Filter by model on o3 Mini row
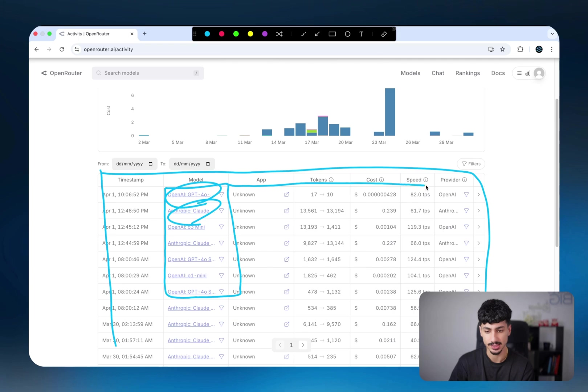The width and height of the screenshot is (588, 392). click(x=221, y=227)
